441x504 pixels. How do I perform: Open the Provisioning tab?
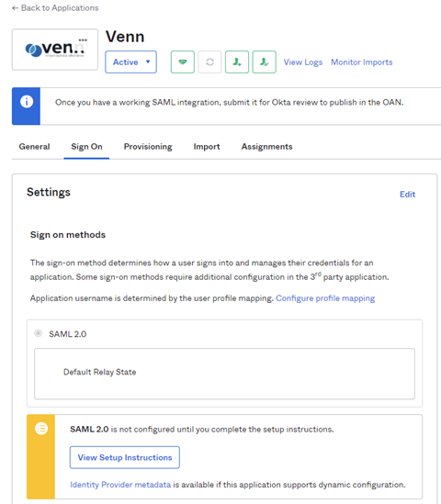tap(148, 147)
